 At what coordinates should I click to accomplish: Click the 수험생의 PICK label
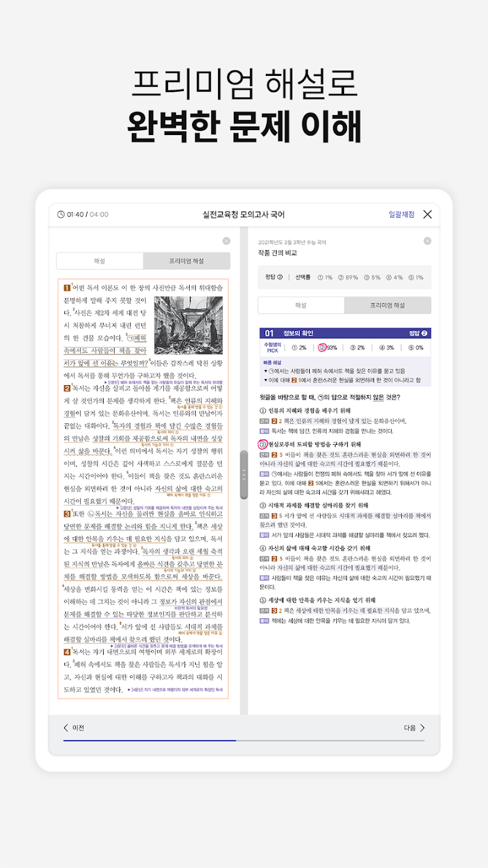[273, 347]
